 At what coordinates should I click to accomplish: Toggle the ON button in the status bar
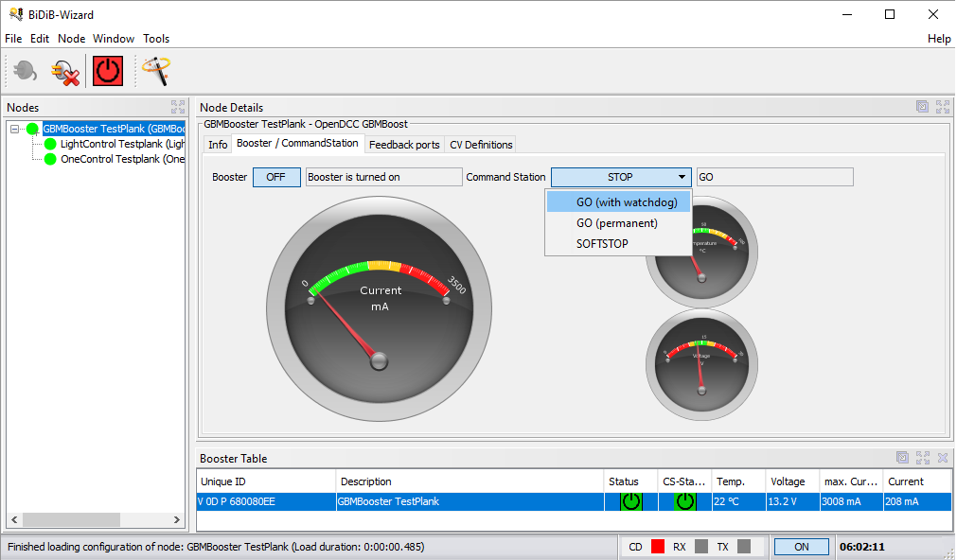pyautogui.click(x=802, y=547)
